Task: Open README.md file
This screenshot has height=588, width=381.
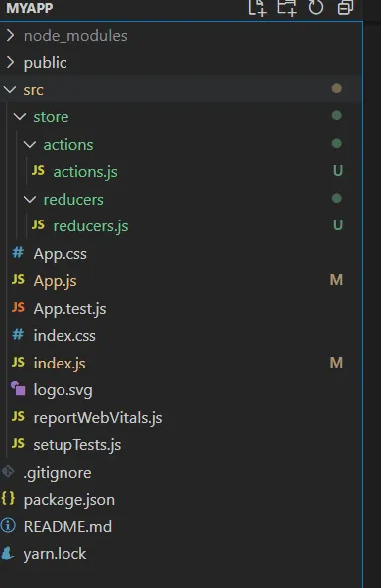Action: pyautogui.click(x=67, y=527)
